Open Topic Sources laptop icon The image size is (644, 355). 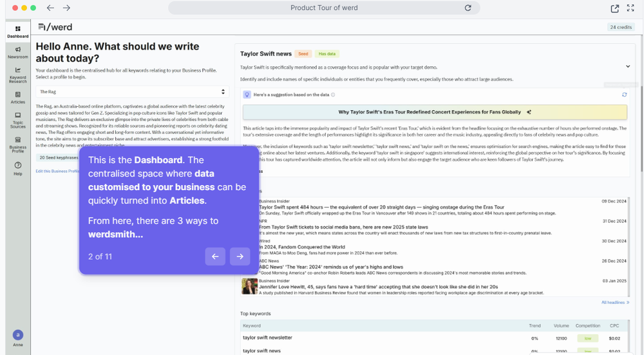17,120
